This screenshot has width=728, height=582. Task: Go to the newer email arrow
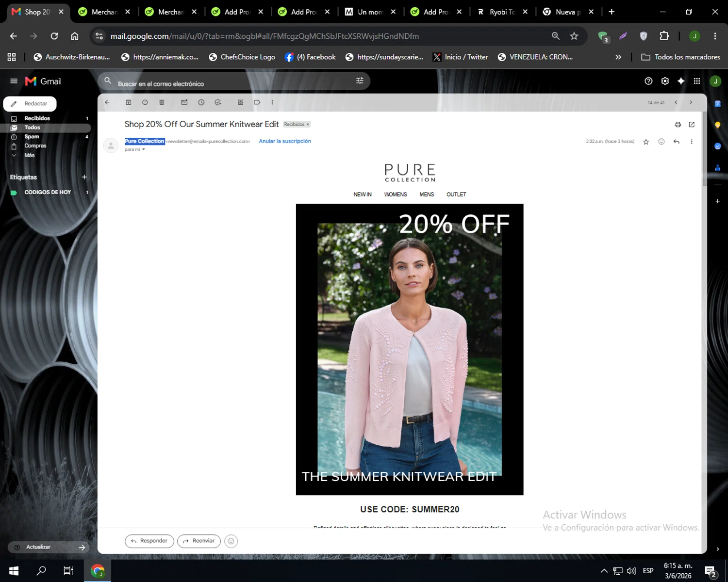676,102
